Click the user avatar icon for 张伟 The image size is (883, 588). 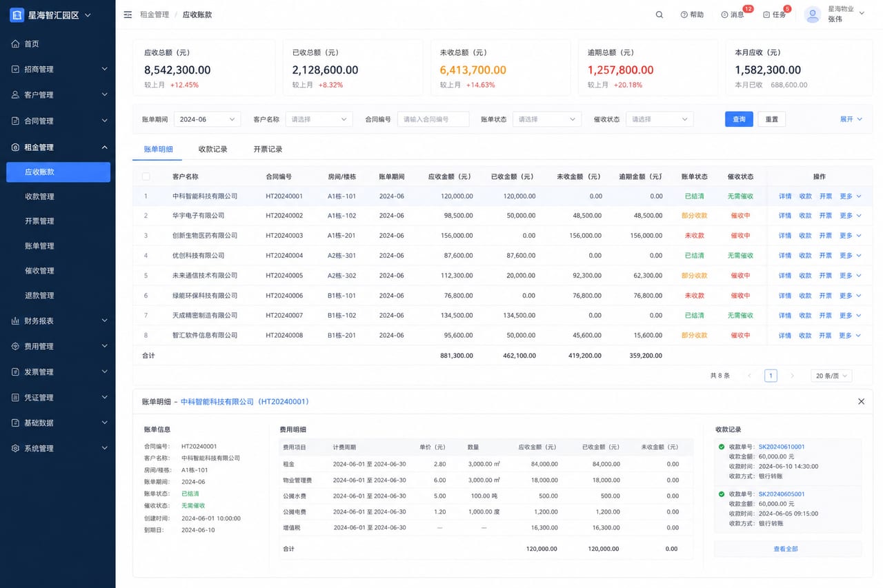click(813, 14)
